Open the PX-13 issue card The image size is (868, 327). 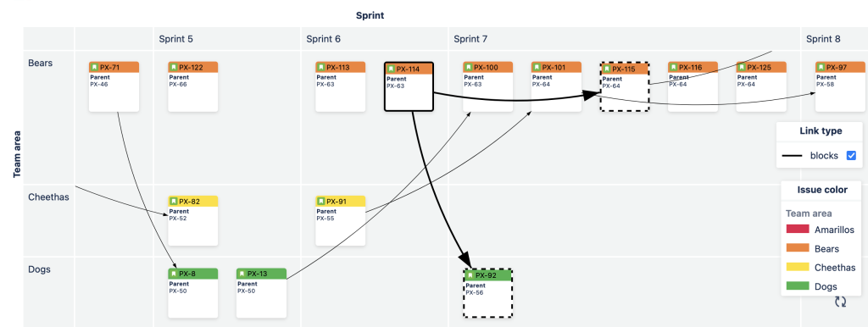click(x=261, y=293)
